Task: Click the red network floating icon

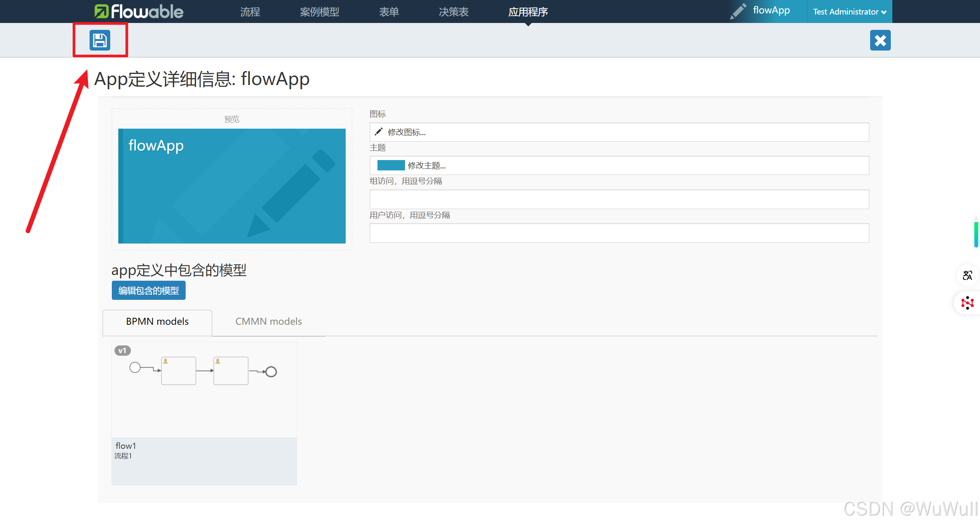Action: point(967,303)
